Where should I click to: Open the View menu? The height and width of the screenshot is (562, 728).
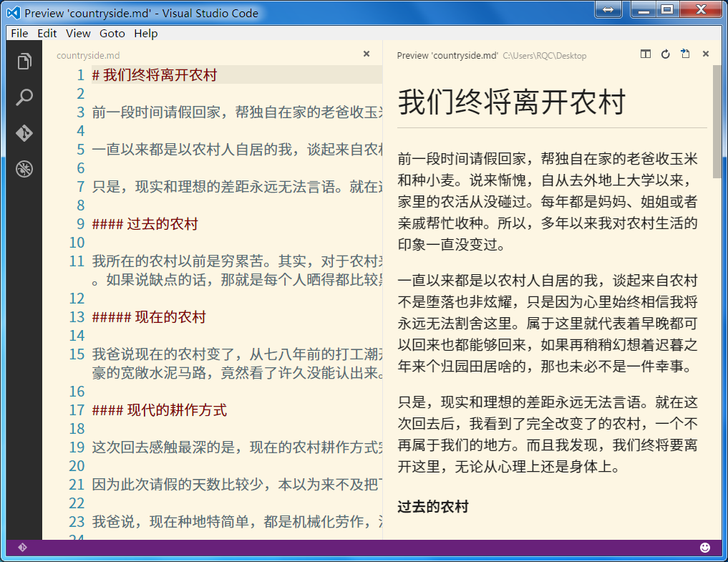pyautogui.click(x=78, y=34)
